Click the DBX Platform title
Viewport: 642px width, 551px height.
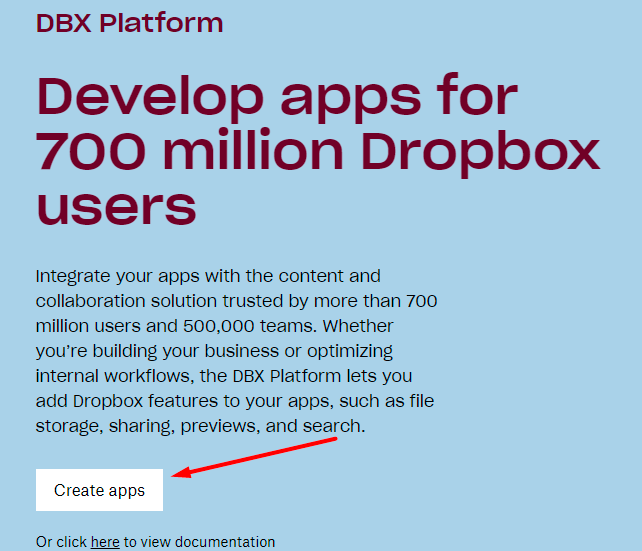tap(129, 23)
